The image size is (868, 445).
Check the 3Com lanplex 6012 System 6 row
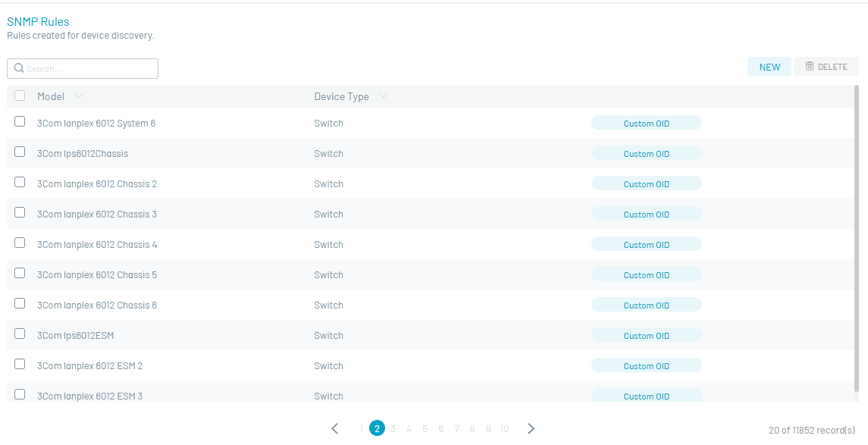[x=20, y=121]
